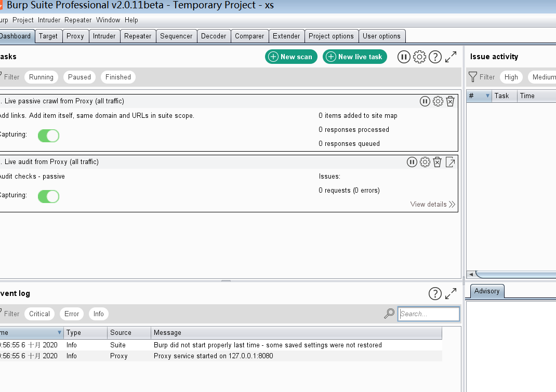556x392 pixels.
Task: Expand View details for Live audit
Action: (x=433, y=204)
